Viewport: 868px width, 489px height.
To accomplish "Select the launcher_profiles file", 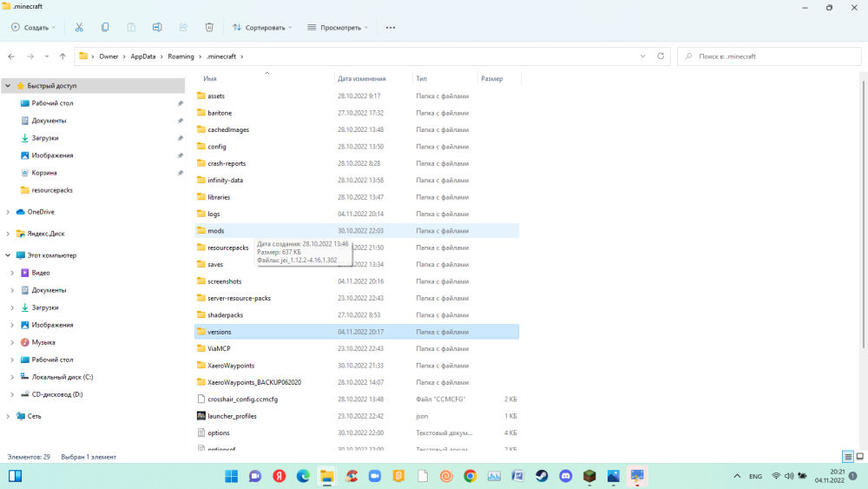I will (357, 416).
